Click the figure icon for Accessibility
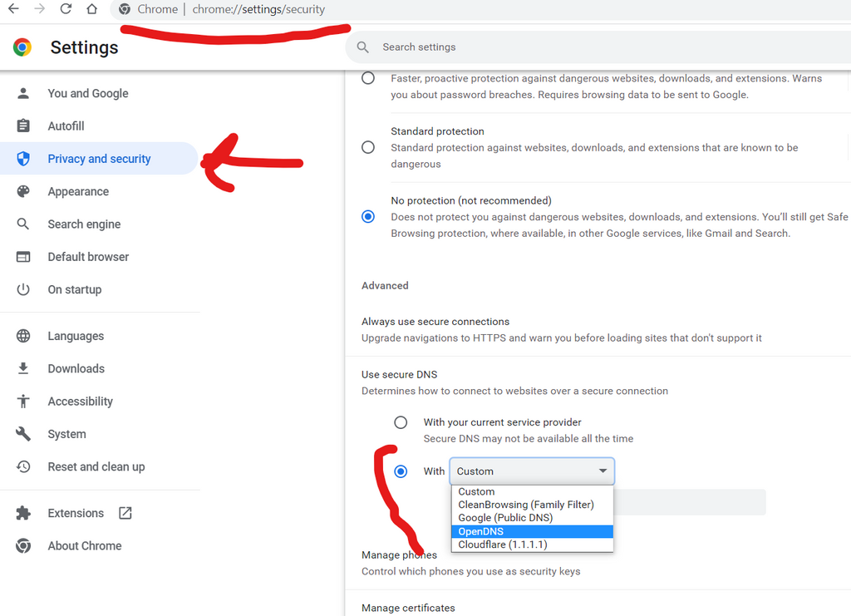851x616 pixels. [22, 401]
